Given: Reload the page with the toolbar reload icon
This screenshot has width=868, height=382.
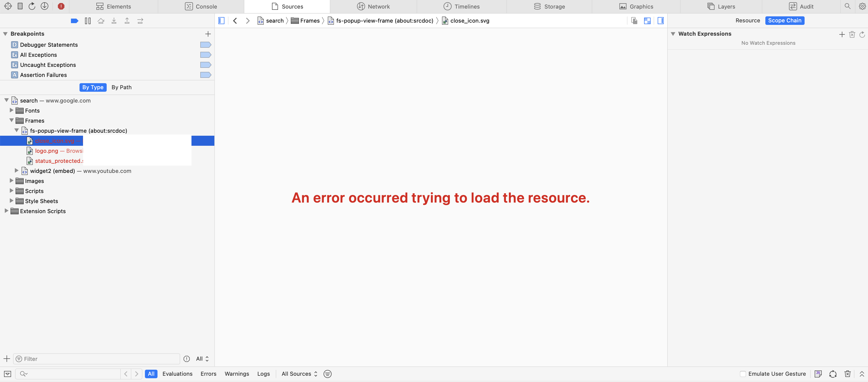Looking at the screenshot, I should click(x=32, y=6).
